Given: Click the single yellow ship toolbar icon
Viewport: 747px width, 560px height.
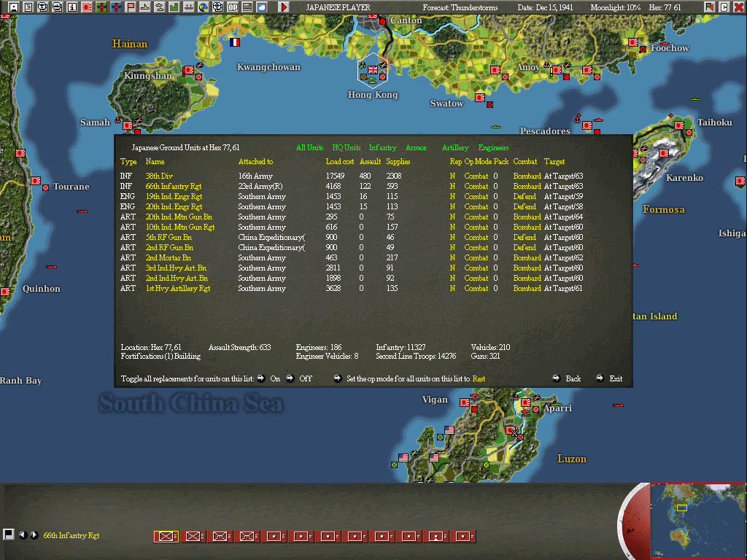Looking at the screenshot, I should [x=145, y=7].
